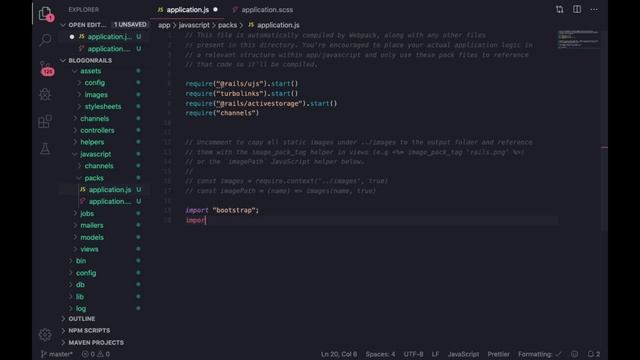Expand the jobs folder

tap(87, 213)
